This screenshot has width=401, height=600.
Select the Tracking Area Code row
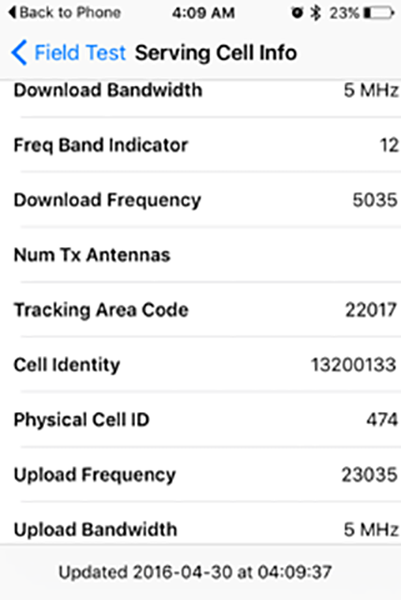pos(200,309)
